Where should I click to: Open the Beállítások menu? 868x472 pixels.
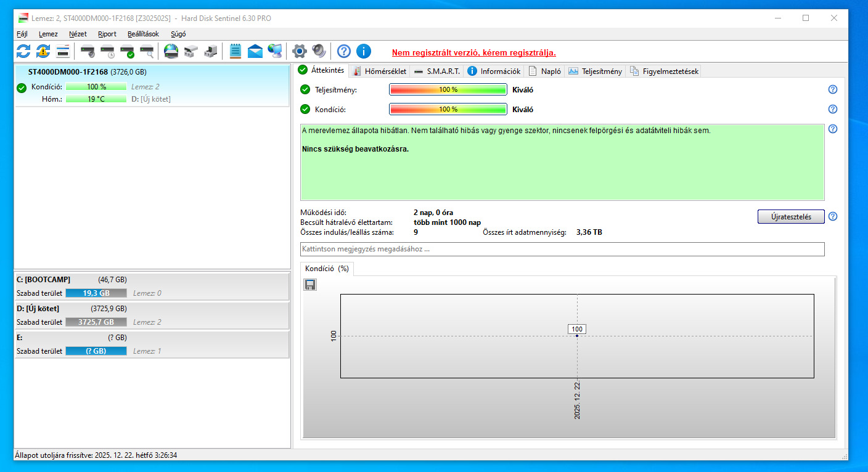143,34
